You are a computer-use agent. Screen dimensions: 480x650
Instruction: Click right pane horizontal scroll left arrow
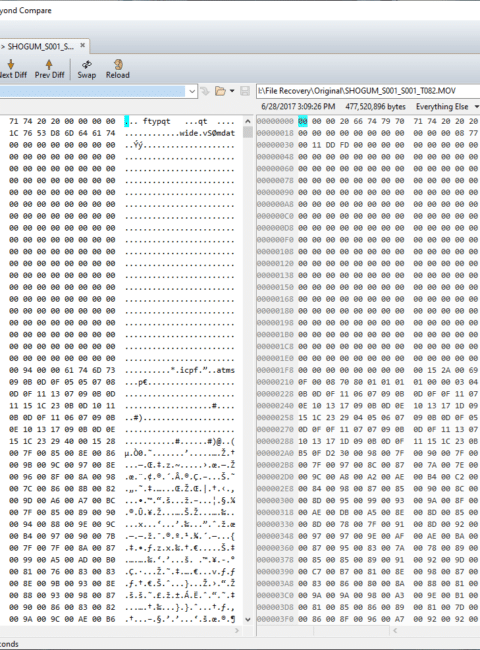click(x=395, y=631)
